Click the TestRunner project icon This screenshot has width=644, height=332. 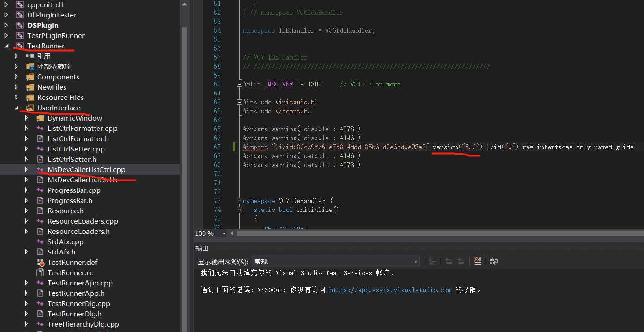coord(20,46)
